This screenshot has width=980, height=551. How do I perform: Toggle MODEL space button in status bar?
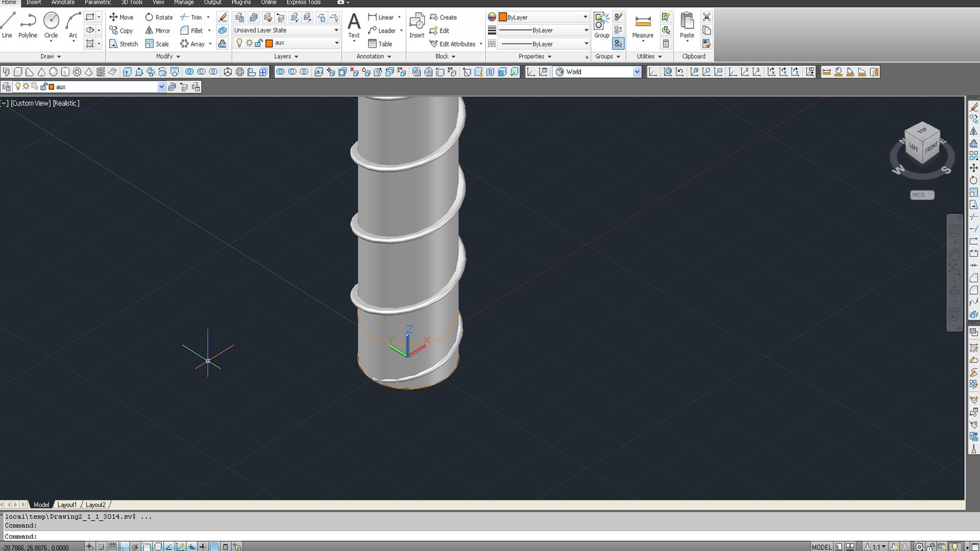[821, 547]
